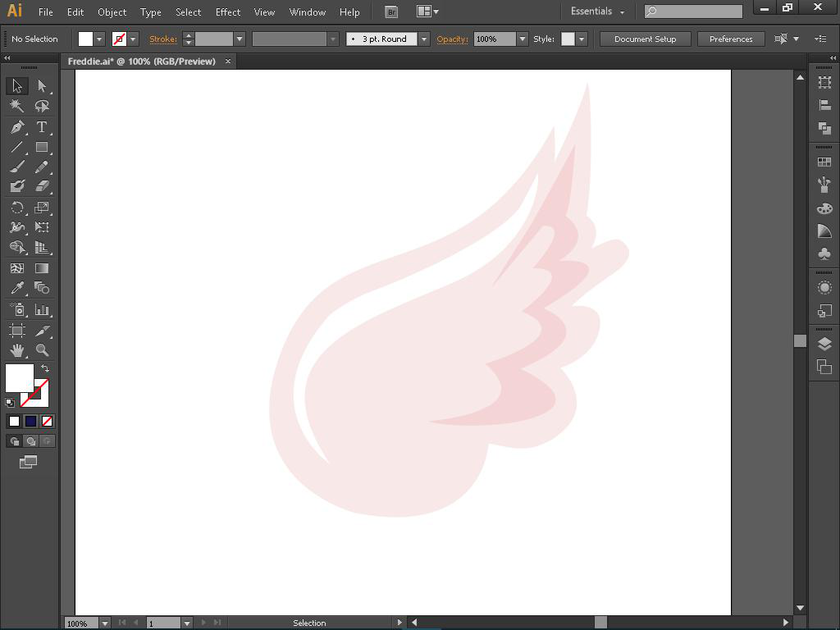
Task: Open the graphic Style dropdown
Action: pyautogui.click(x=582, y=39)
